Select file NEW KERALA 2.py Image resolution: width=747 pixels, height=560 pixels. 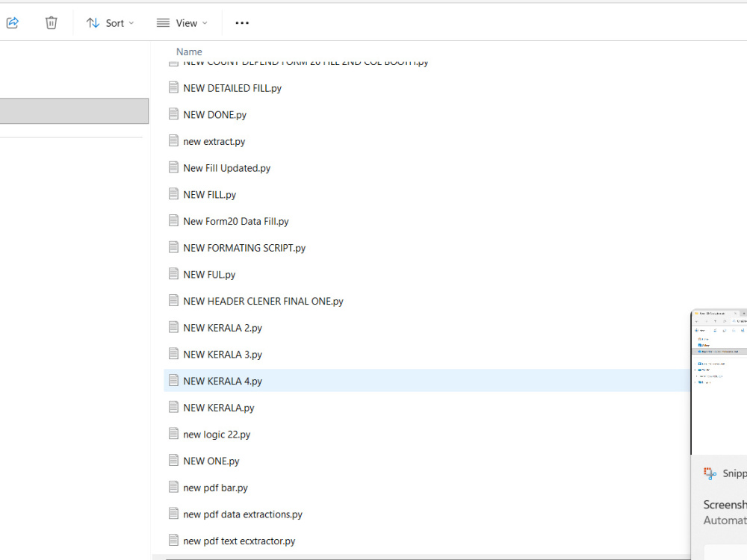tap(223, 328)
